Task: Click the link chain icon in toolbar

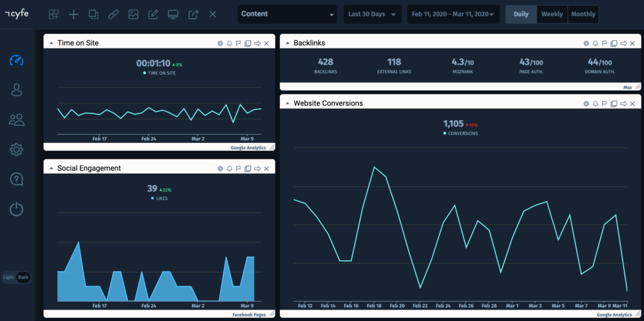Action: (113, 14)
